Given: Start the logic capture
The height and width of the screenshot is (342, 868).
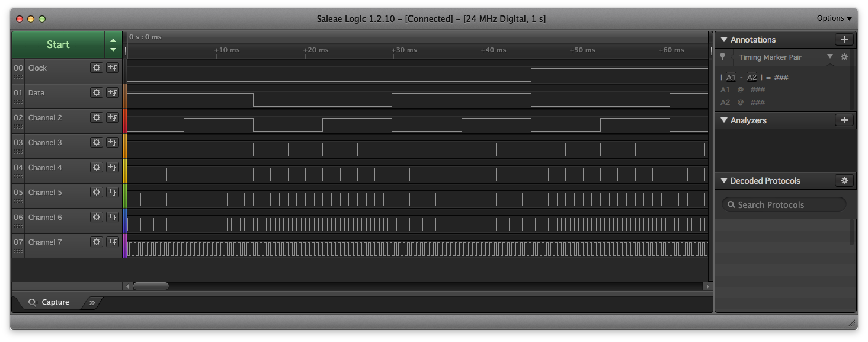Looking at the screenshot, I should click(x=58, y=45).
